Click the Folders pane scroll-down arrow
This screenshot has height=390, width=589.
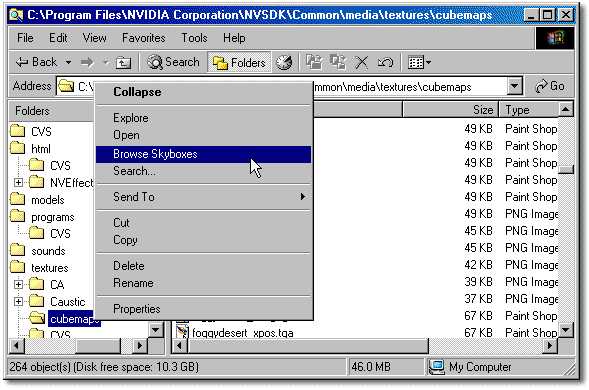pyautogui.click(x=156, y=330)
